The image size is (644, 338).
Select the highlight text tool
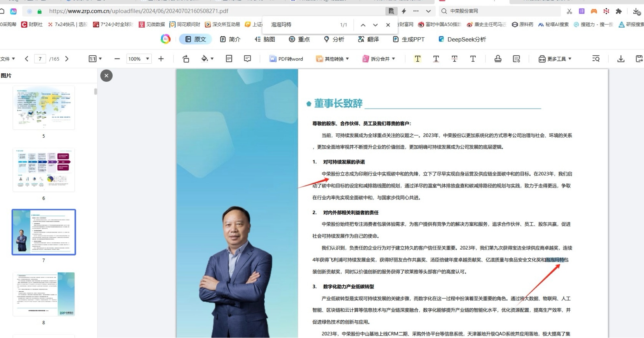click(x=417, y=59)
